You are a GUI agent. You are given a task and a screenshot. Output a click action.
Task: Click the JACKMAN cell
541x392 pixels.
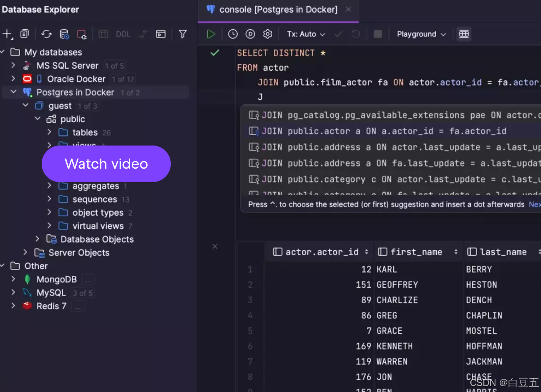(484, 362)
